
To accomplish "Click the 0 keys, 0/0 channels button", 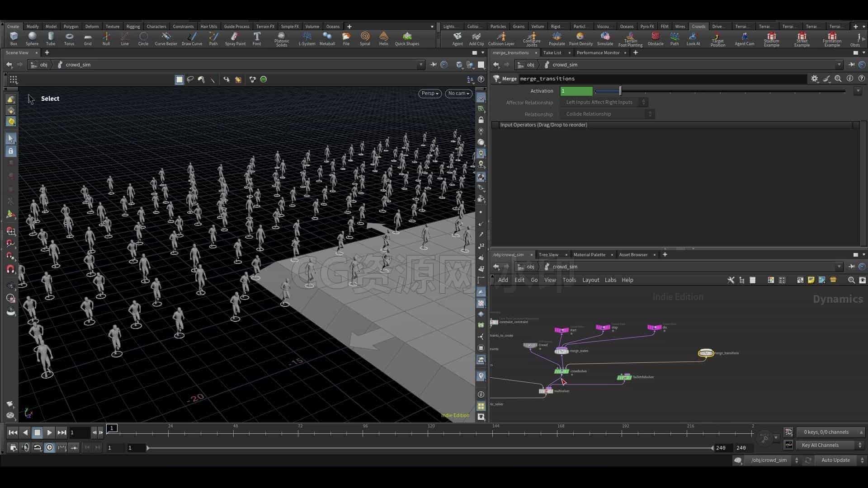I will coord(830,432).
